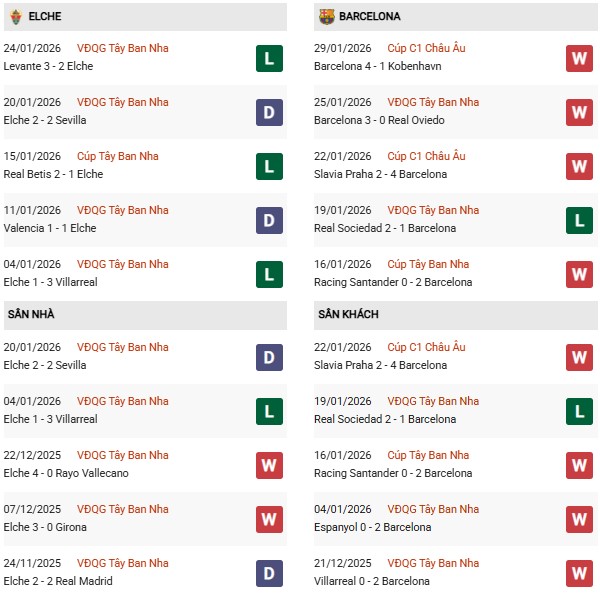Select the W badge beside Barcelona 3 - 0 Real Oviedo
The width and height of the screenshot is (600, 593).
coord(579,112)
